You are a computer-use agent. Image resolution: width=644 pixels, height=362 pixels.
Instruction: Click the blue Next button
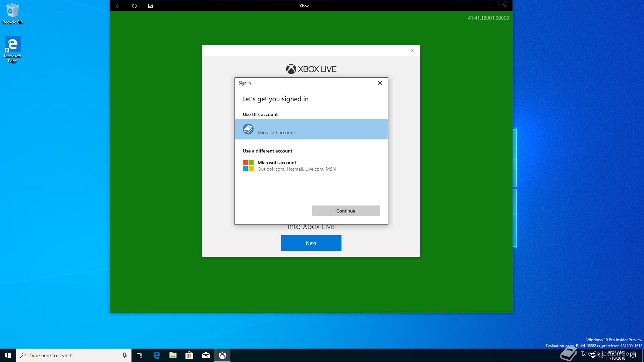[311, 243]
